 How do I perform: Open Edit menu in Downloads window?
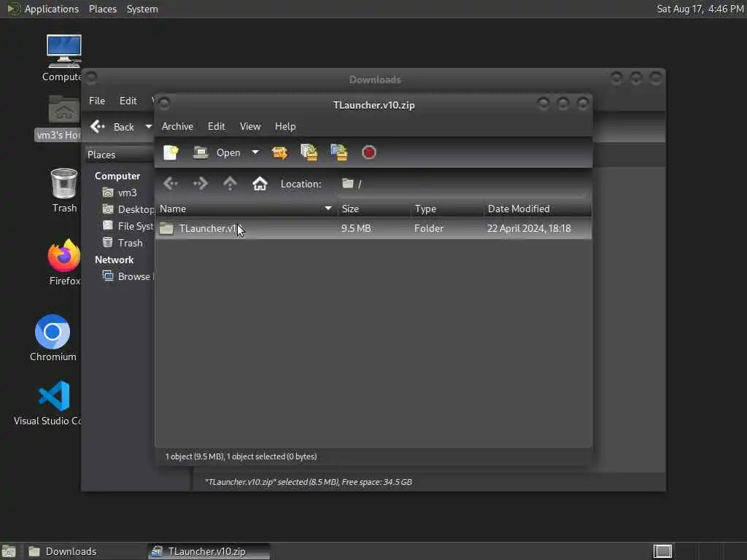pyautogui.click(x=128, y=101)
